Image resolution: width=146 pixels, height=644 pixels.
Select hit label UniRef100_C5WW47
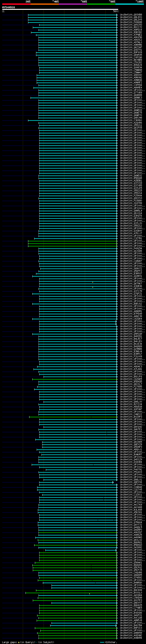pos(131,72)
